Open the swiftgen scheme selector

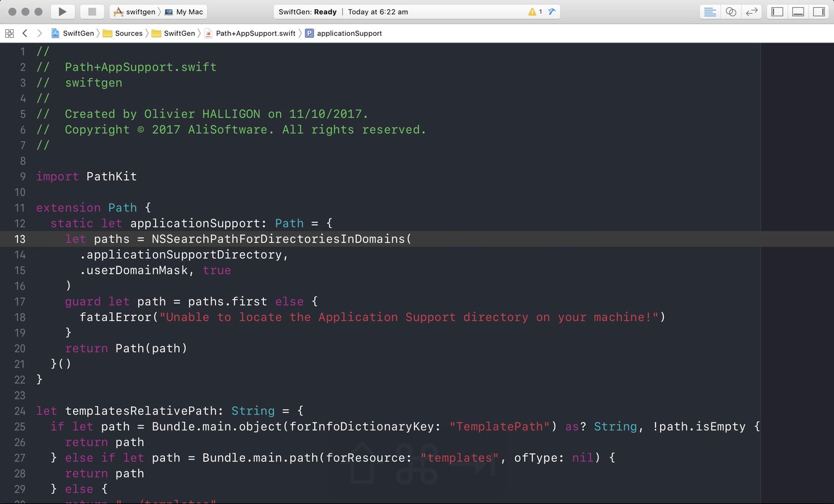(x=139, y=11)
